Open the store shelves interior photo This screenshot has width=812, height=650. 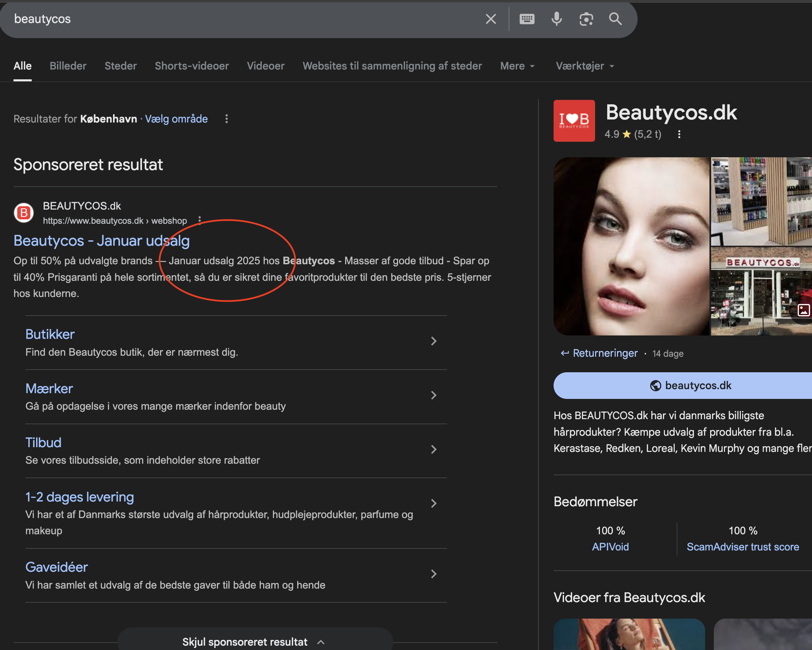coord(761,201)
